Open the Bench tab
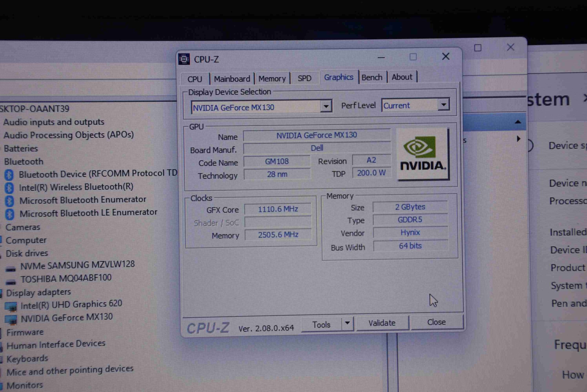Screen dimensions: 587x392 (372, 77)
